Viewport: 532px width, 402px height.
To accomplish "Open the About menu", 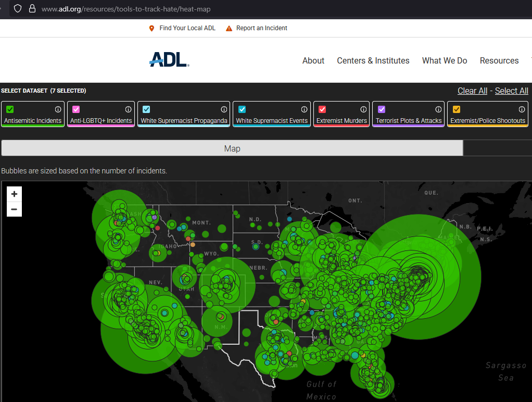I will click(313, 60).
